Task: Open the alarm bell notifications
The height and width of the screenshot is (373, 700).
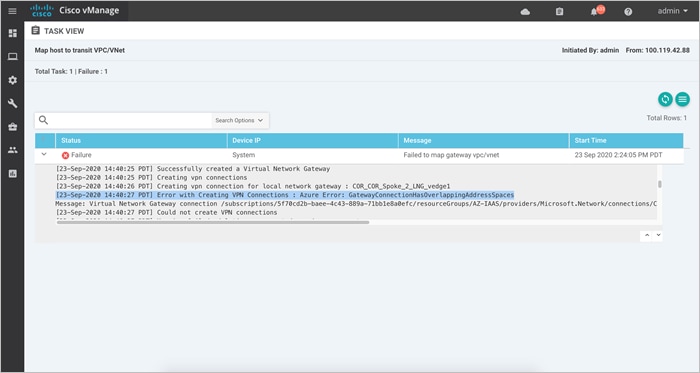Action: 594,12
